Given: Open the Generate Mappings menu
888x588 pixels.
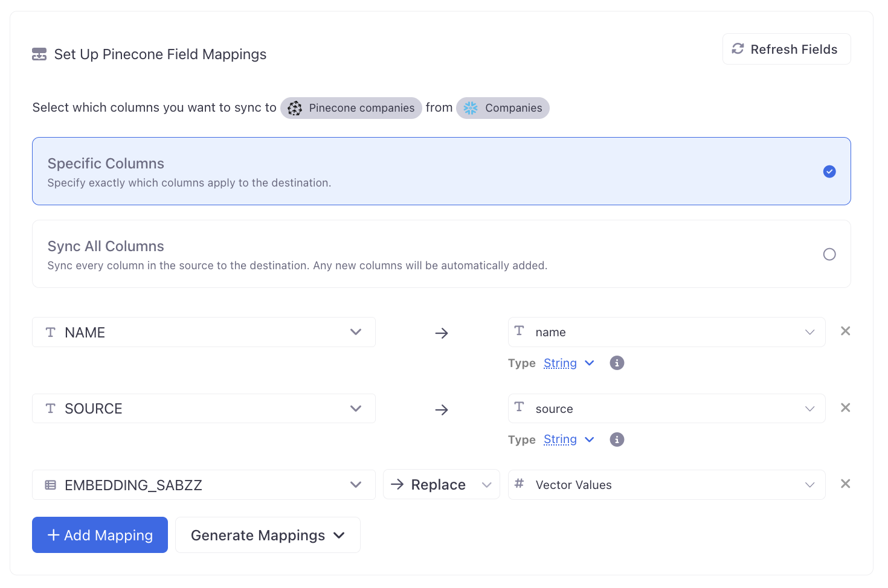Looking at the screenshot, I should click(268, 535).
